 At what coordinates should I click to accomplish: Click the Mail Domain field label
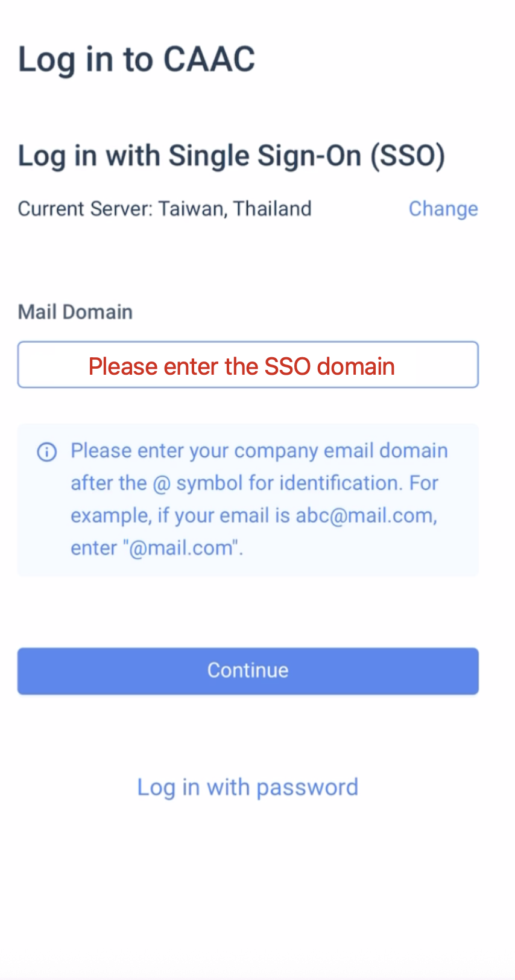click(x=75, y=312)
